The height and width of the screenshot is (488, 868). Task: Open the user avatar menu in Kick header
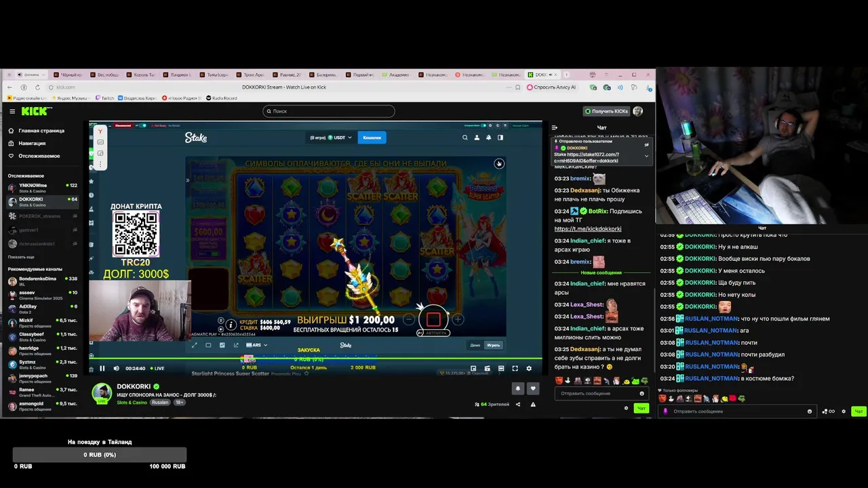[x=637, y=111]
